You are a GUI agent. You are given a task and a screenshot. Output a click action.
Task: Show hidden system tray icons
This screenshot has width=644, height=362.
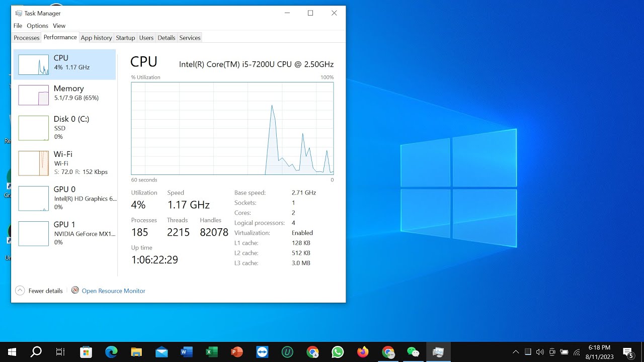click(516, 352)
